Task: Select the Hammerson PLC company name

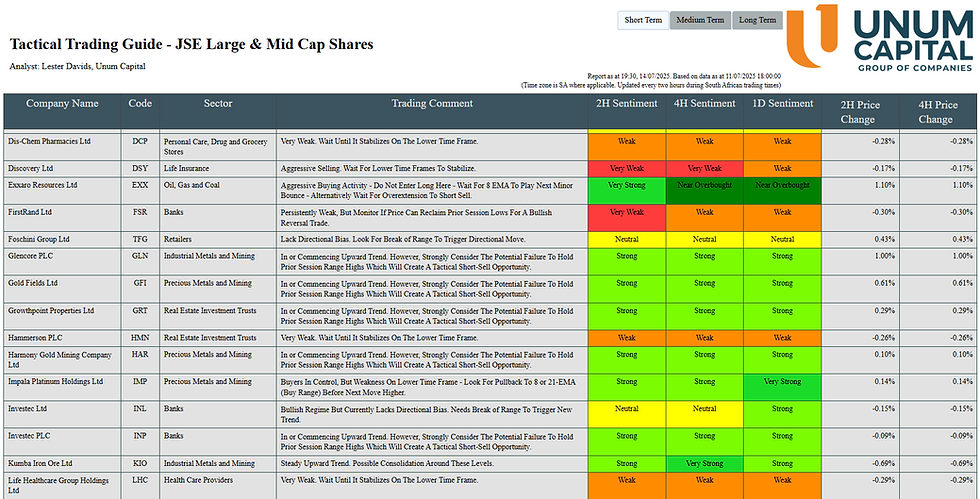Action: [35, 338]
